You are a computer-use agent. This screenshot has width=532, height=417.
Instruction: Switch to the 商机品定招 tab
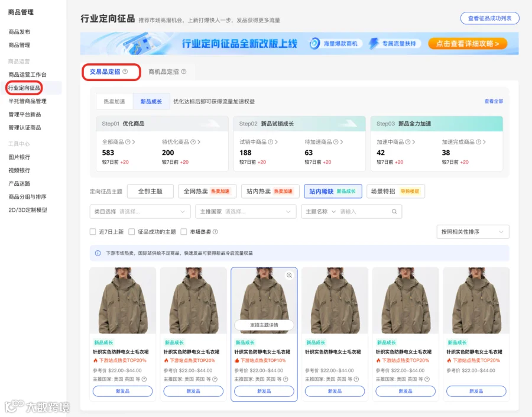point(164,72)
